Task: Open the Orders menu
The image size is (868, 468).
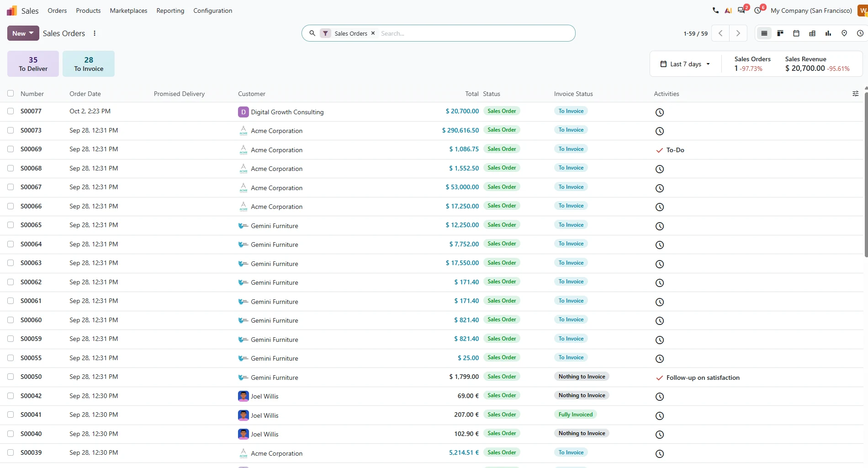Action: click(x=57, y=11)
